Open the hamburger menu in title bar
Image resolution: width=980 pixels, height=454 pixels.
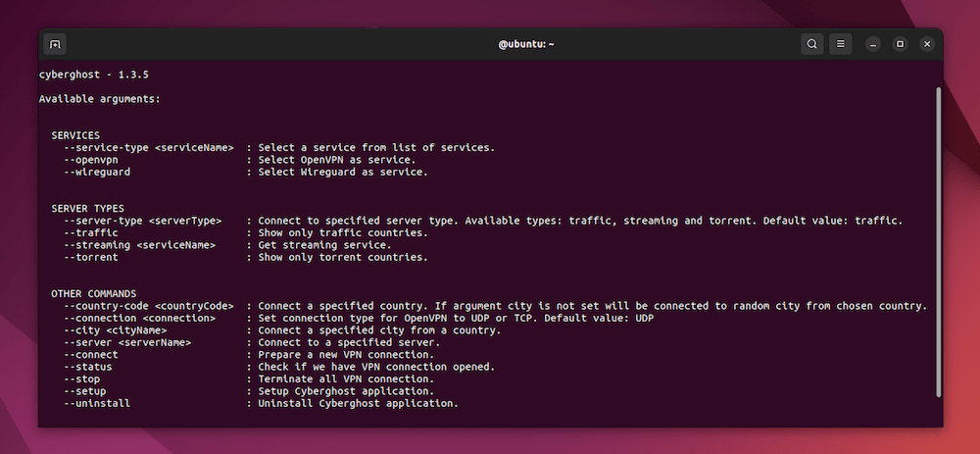point(841,44)
